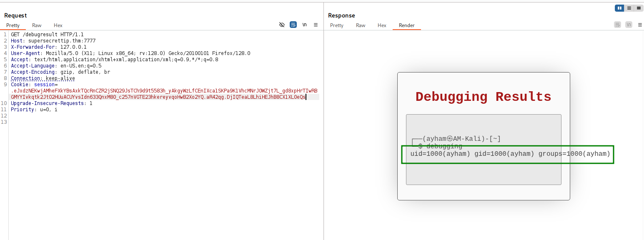Click the hide non-printable characters eye icon
Screen dimensions: 644x240
(x=282, y=25)
